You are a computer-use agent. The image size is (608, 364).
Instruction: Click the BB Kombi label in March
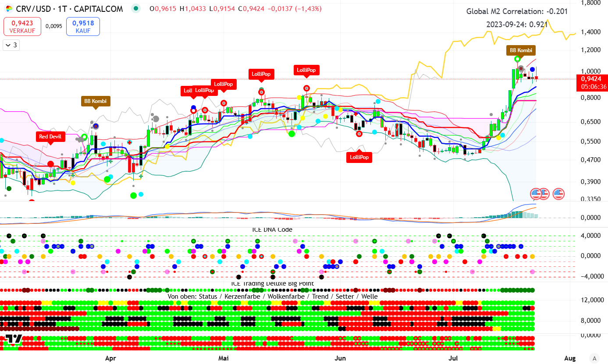(96, 101)
